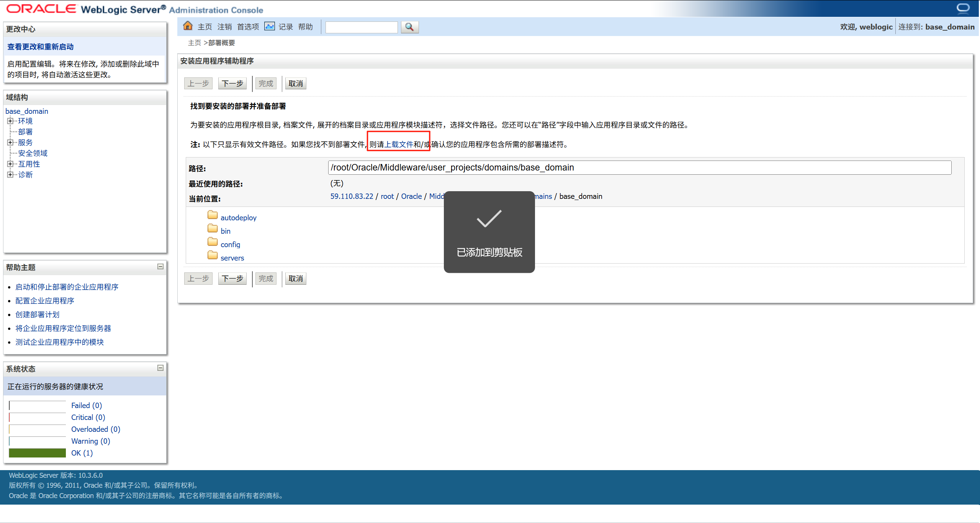Open the config folder icon
Viewport: 980px width, 523px height.
coord(213,242)
